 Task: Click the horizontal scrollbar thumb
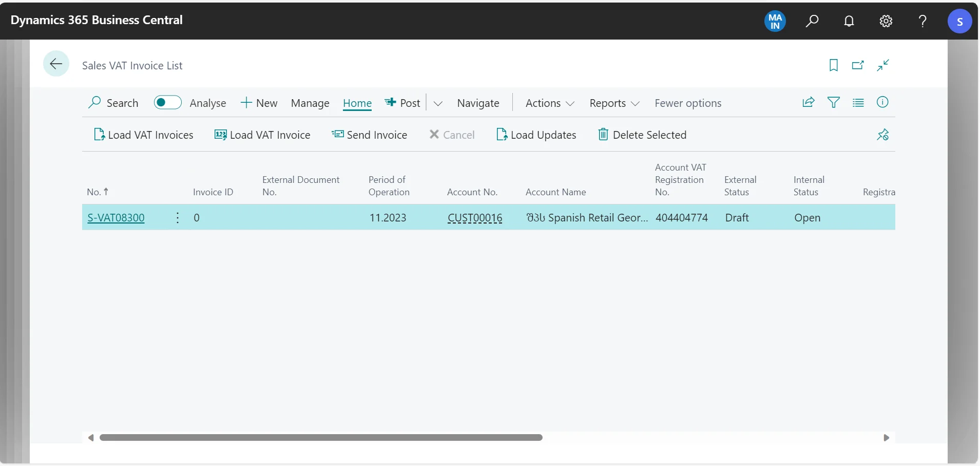coord(321,437)
